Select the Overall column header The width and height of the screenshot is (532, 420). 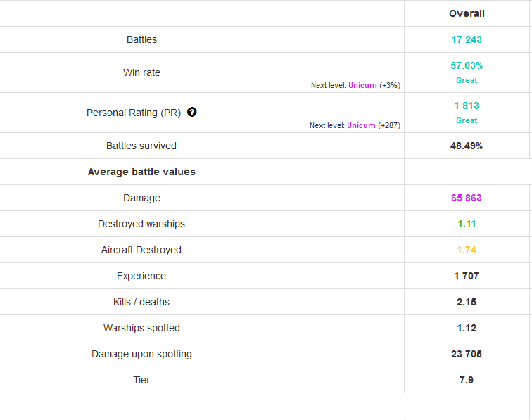pyautogui.click(x=467, y=13)
